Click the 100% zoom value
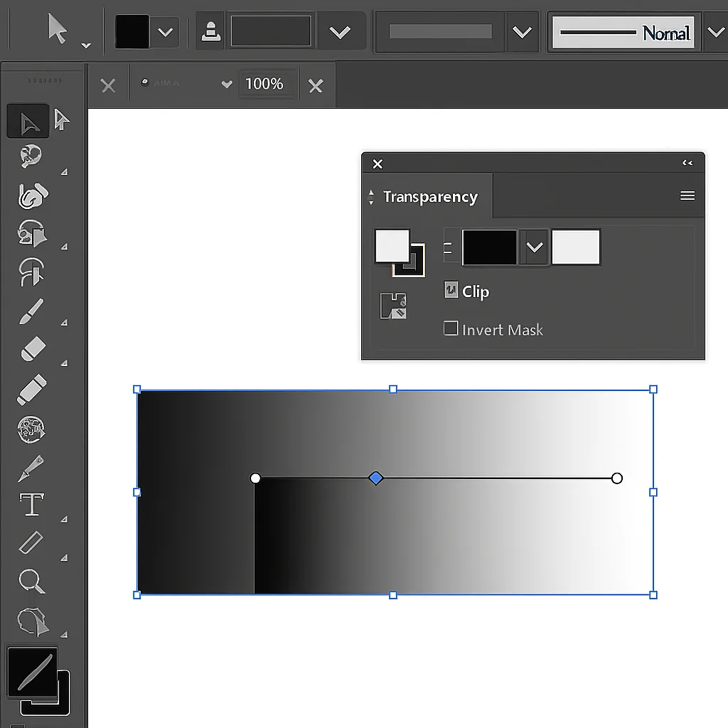 point(264,84)
